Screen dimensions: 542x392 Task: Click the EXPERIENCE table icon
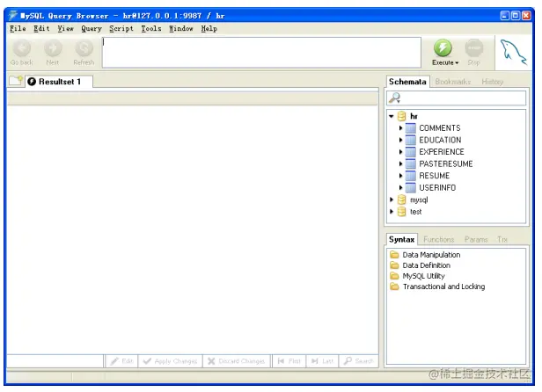click(x=410, y=152)
